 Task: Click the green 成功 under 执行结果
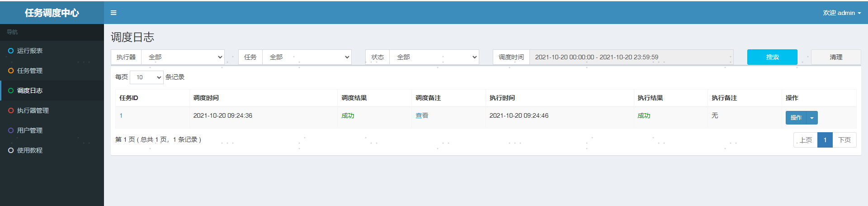point(644,115)
